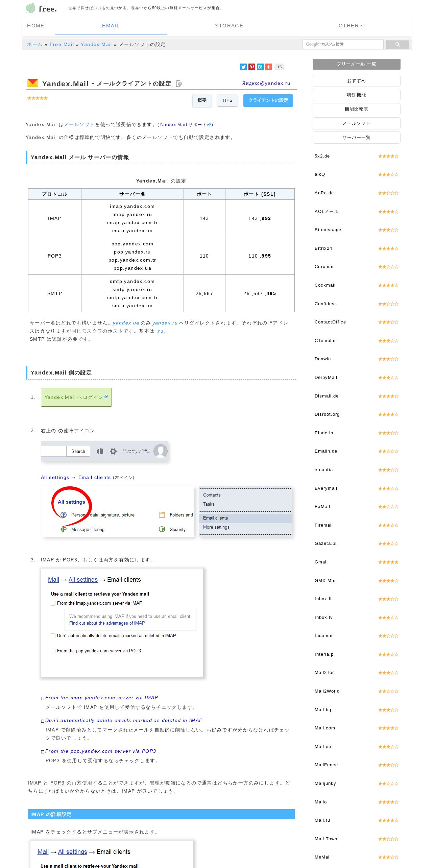Viewport: 434px width, 868px height.
Task: Click the device icon beside the page title
Action: 179,84
